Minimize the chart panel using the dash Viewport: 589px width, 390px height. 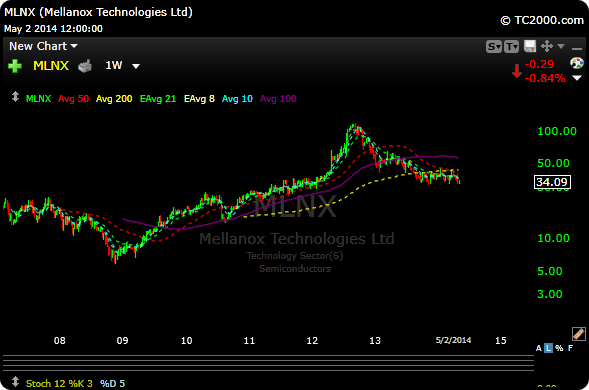[577, 48]
